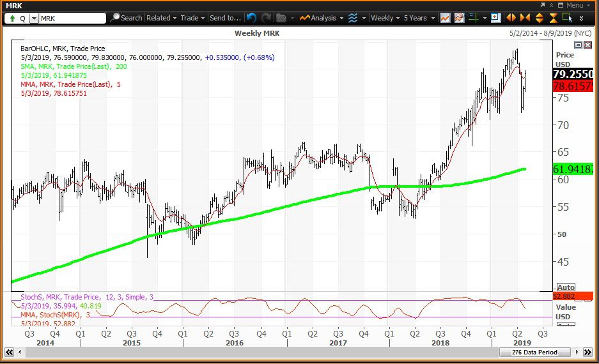Select the zoom-to-region rectangle tool

[x=567, y=17]
